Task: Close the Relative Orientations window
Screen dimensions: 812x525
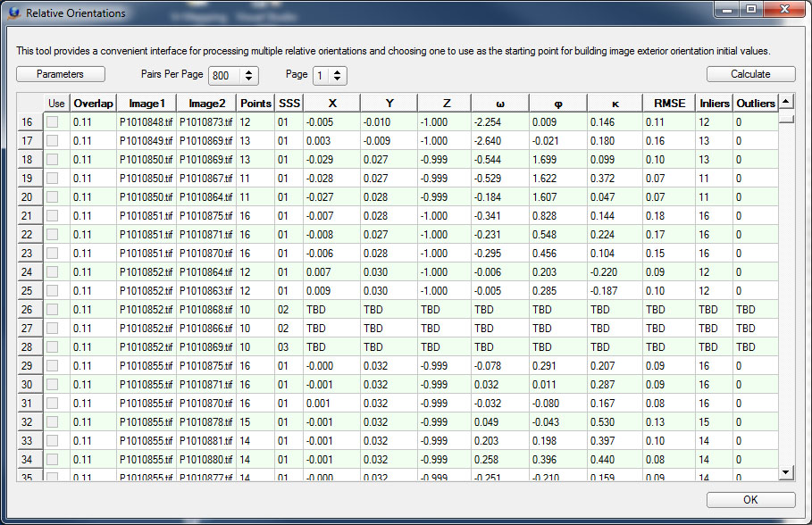Action: click(784, 9)
